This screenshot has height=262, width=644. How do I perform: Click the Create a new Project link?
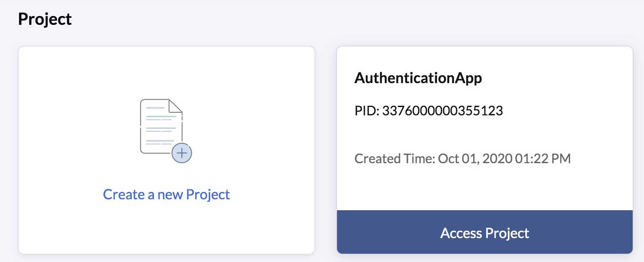(x=166, y=195)
